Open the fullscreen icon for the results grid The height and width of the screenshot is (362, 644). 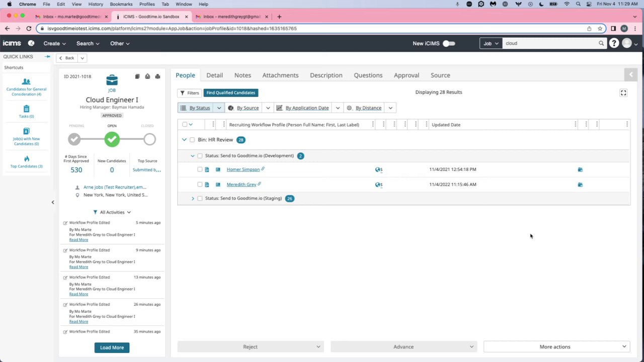[x=623, y=93]
